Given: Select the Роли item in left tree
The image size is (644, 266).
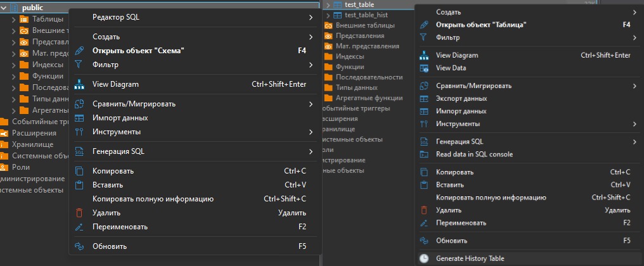Looking at the screenshot, I should pos(21,167).
